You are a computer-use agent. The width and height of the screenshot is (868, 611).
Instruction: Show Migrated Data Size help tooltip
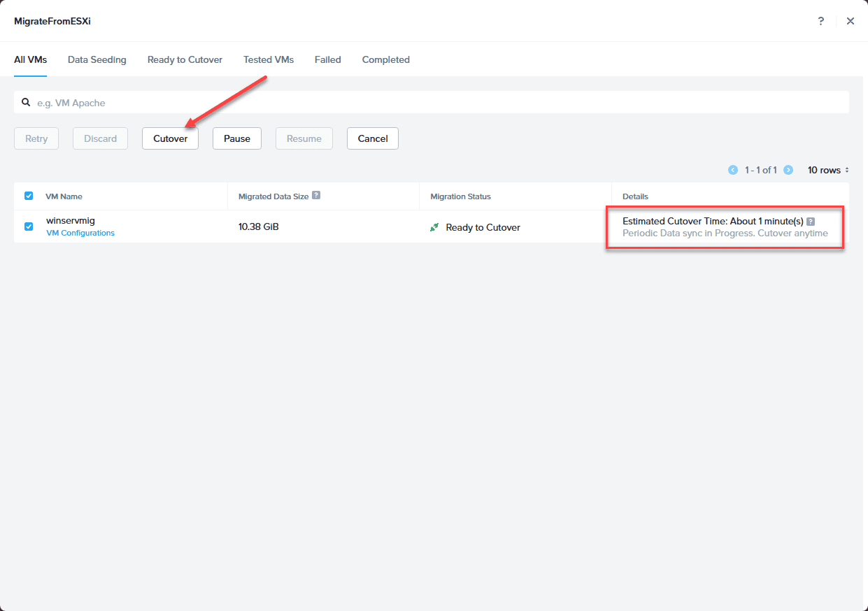(x=316, y=196)
